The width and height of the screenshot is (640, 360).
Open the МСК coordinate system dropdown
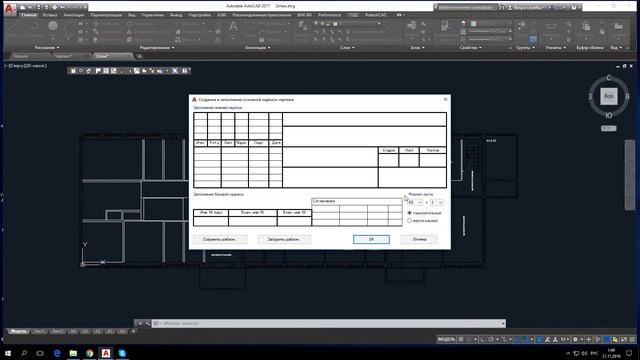click(x=609, y=128)
